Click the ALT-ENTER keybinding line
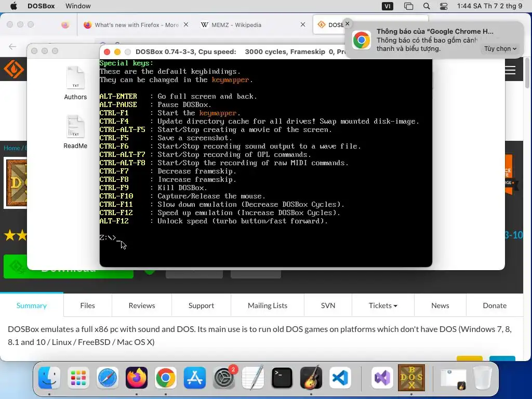Image resolution: width=532 pixels, height=399 pixels. pos(178,96)
